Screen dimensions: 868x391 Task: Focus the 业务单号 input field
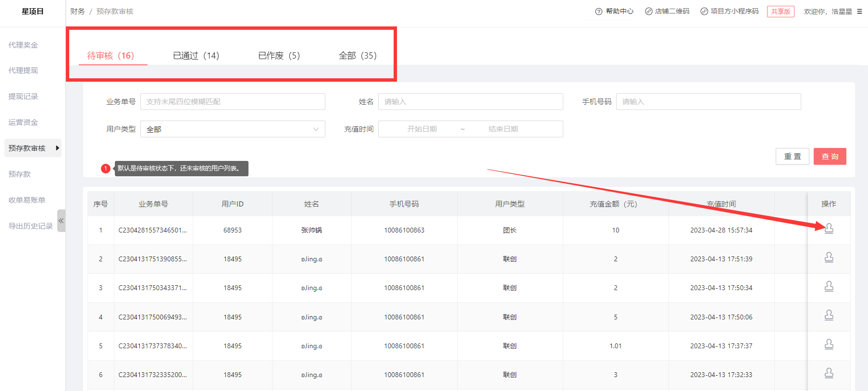(233, 102)
